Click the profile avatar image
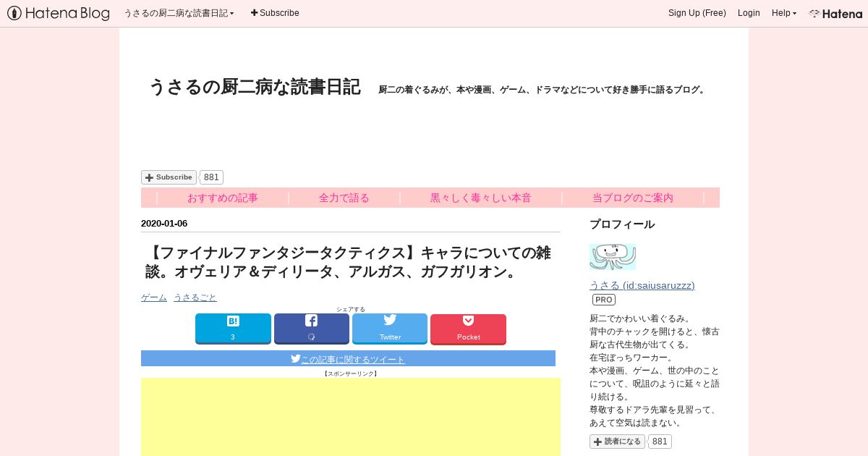 point(613,257)
